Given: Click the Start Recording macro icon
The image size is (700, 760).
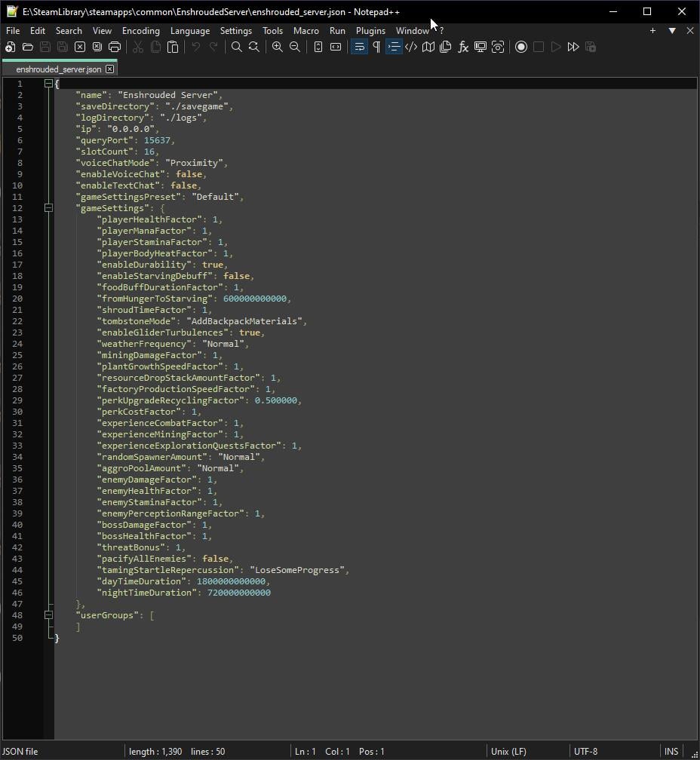Looking at the screenshot, I should point(520,47).
